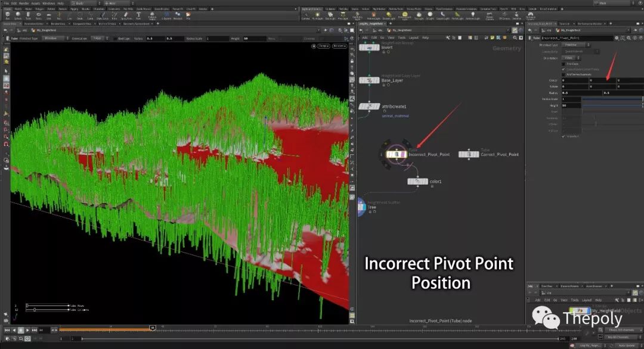Click search icon in network editor toolbar

pyautogui.click(x=515, y=38)
